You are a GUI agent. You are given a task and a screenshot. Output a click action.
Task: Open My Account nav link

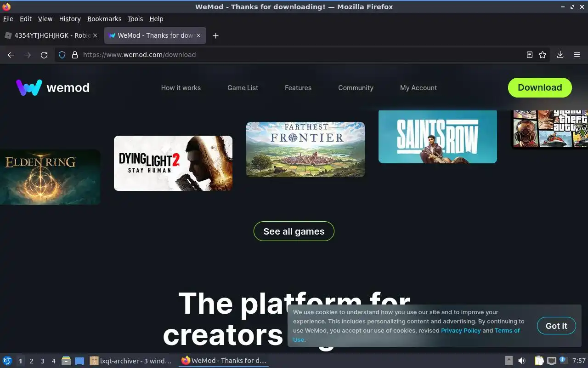[418, 88]
